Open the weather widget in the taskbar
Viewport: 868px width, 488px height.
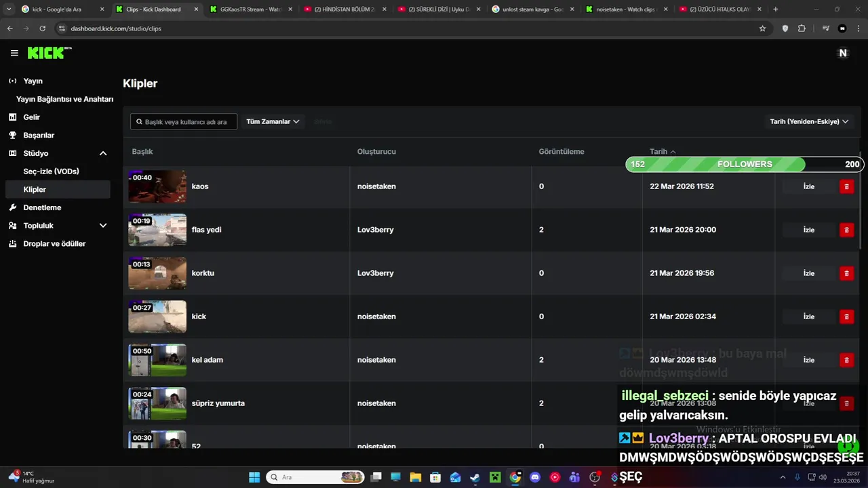(31, 477)
